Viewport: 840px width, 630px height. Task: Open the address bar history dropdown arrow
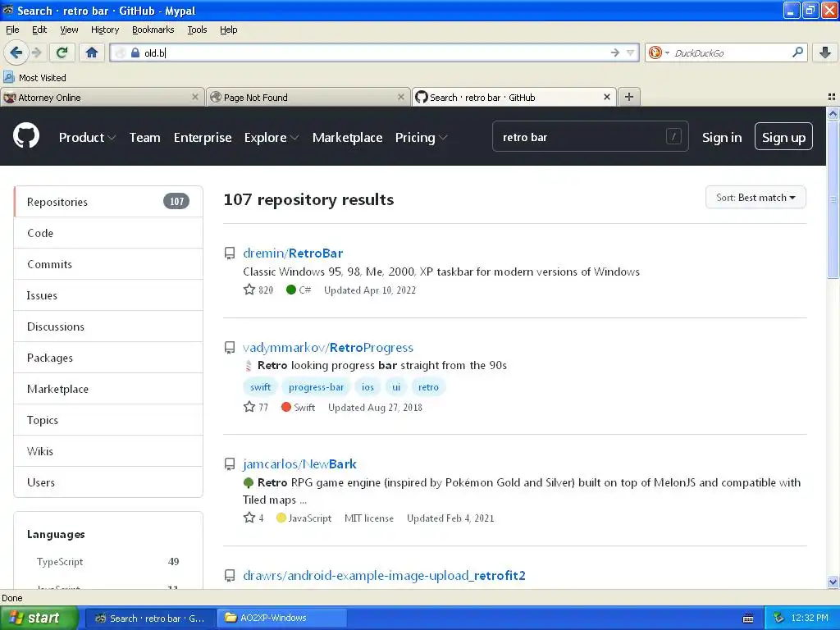point(631,52)
